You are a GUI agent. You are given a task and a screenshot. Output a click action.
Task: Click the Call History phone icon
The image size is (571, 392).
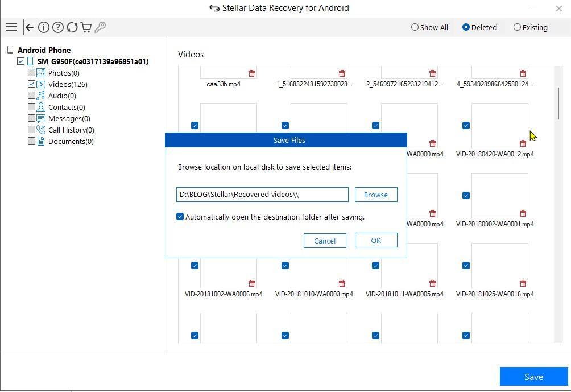click(x=41, y=130)
